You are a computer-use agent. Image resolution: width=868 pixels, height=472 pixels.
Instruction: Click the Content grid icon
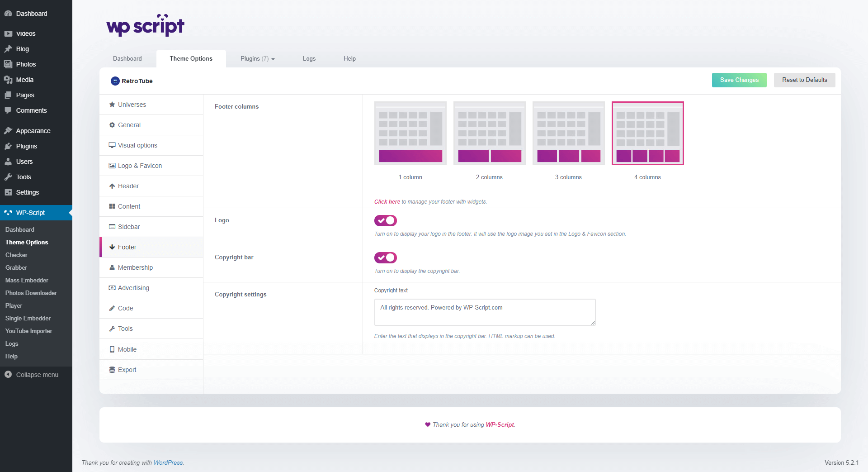coord(112,206)
